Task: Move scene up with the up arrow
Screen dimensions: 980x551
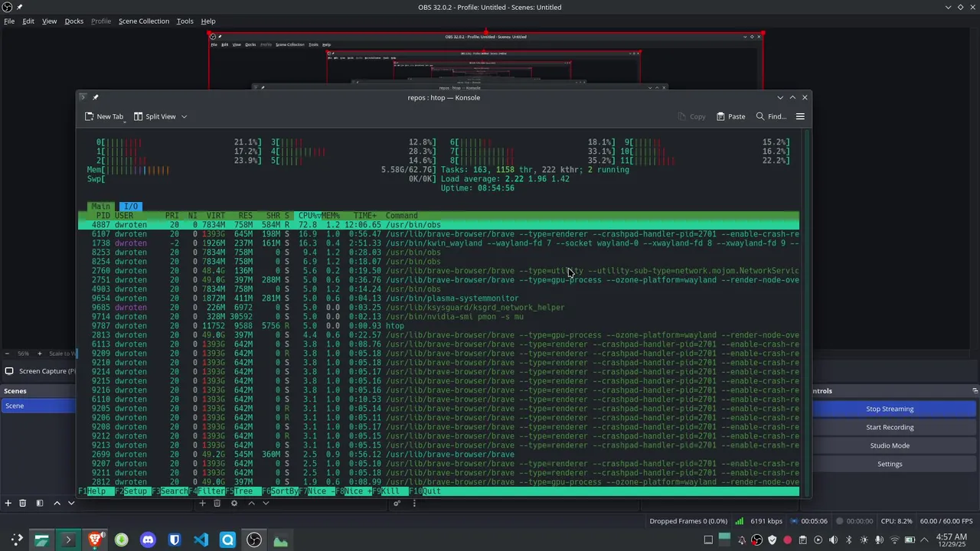Action: [57, 503]
